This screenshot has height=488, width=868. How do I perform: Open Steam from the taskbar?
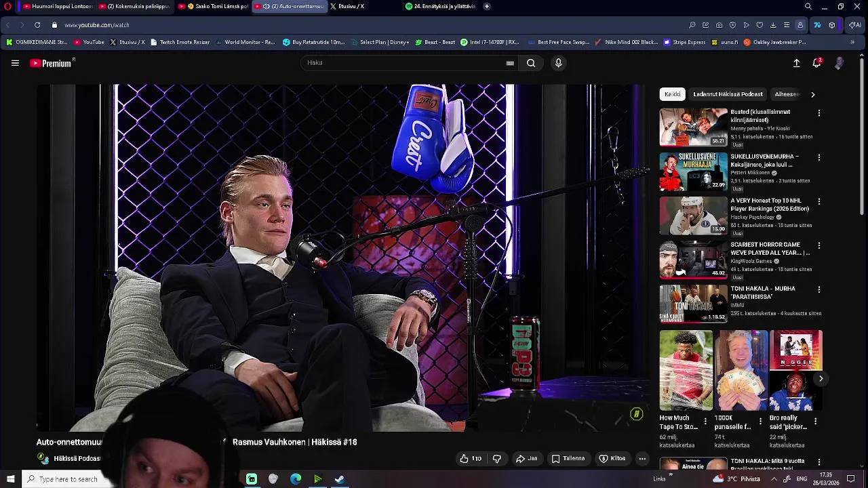tap(340, 479)
